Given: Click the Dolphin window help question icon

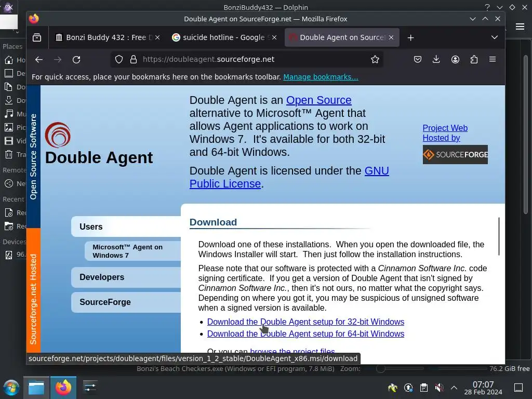Looking at the screenshot, I should (x=487, y=7).
